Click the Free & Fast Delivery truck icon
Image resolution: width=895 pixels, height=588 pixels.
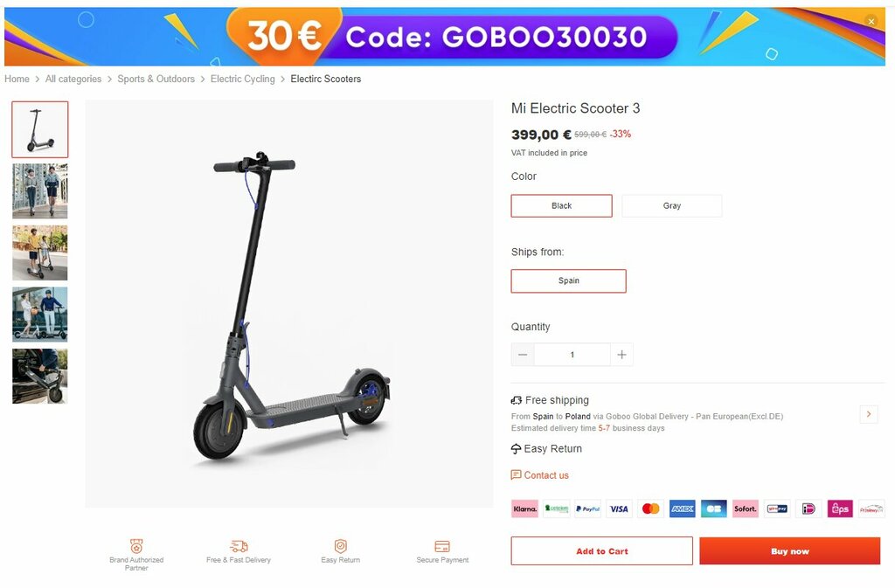click(x=239, y=546)
